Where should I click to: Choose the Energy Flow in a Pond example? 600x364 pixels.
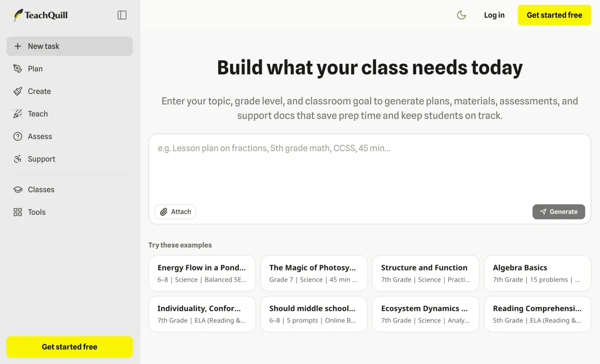click(x=202, y=273)
